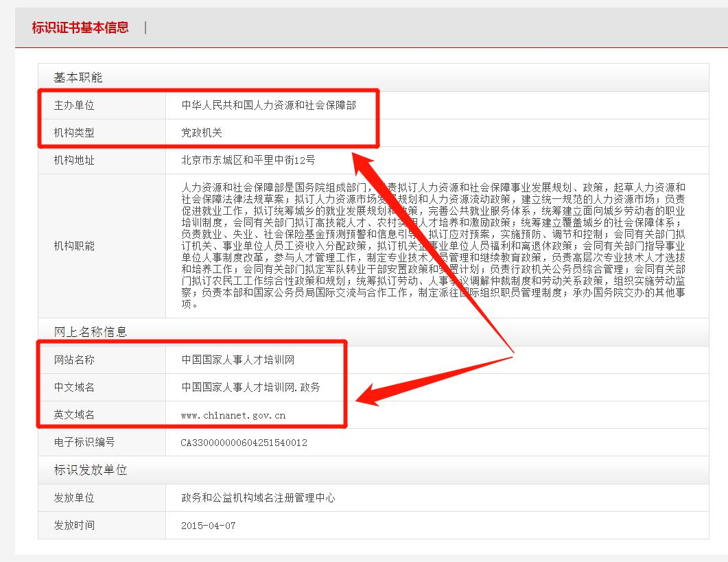Click the 网站名称 label
The width and height of the screenshot is (728, 562).
74,360
